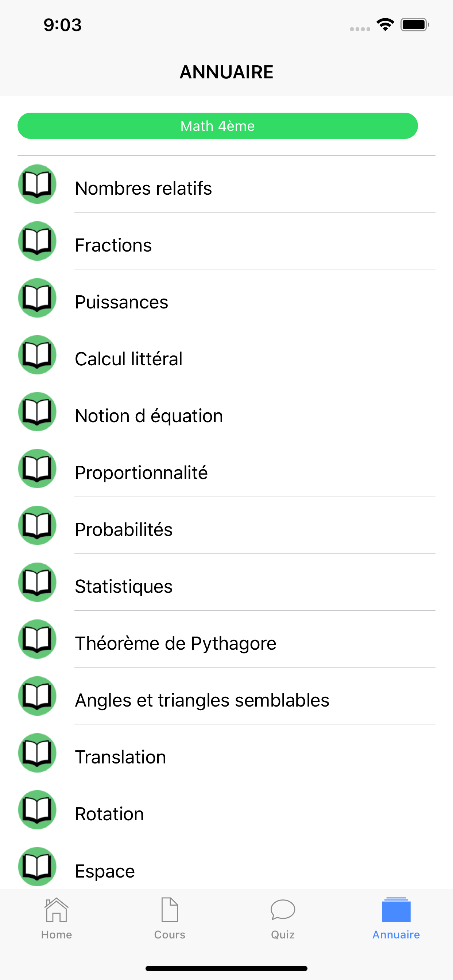Open Angles et triangles semblables
Screen dimensions: 453x980
(x=202, y=700)
